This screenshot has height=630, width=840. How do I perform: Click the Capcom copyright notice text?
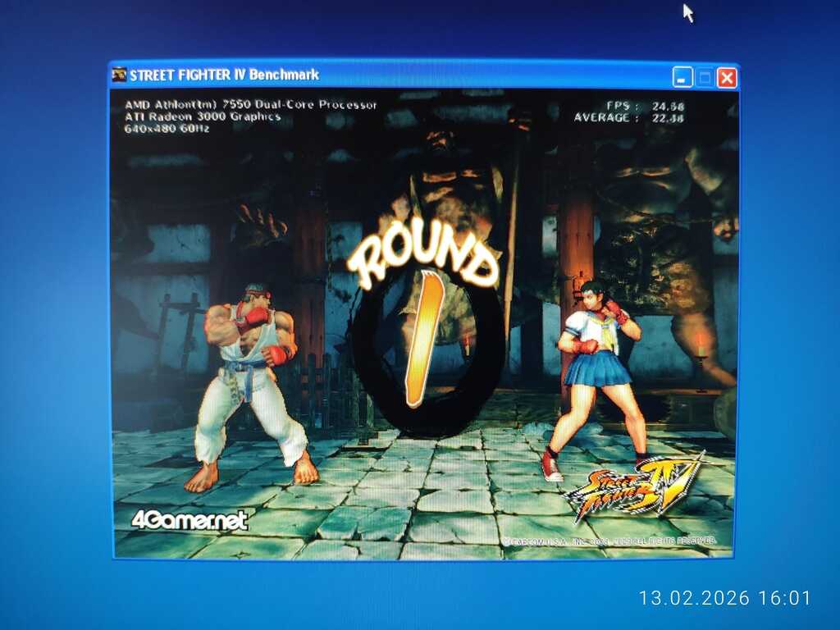tap(609, 541)
